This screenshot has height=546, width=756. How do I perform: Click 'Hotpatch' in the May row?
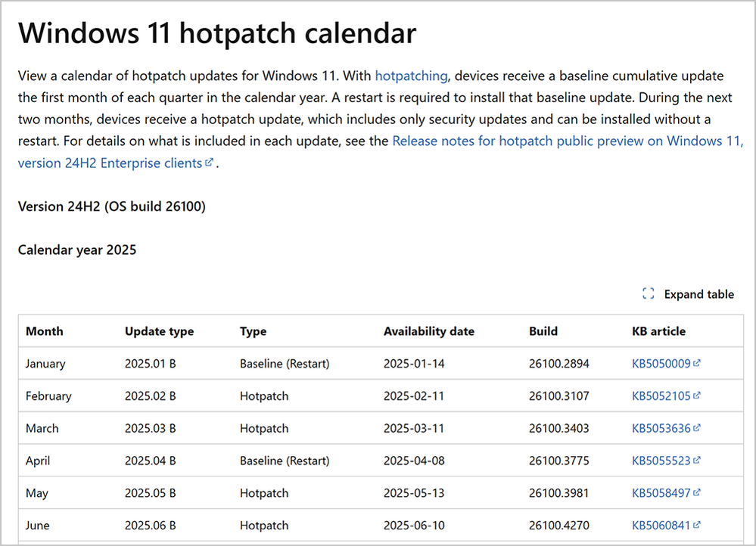point(264,493)
